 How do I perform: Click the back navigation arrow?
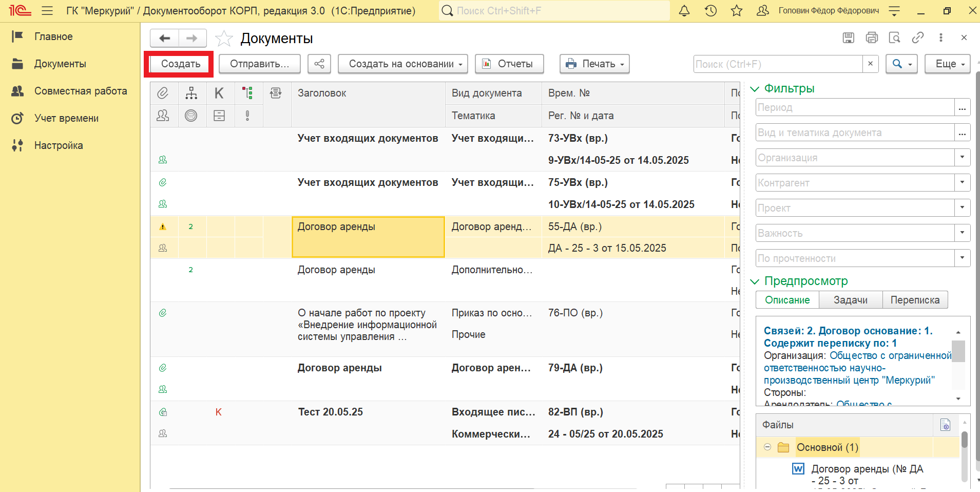point(164,38)
